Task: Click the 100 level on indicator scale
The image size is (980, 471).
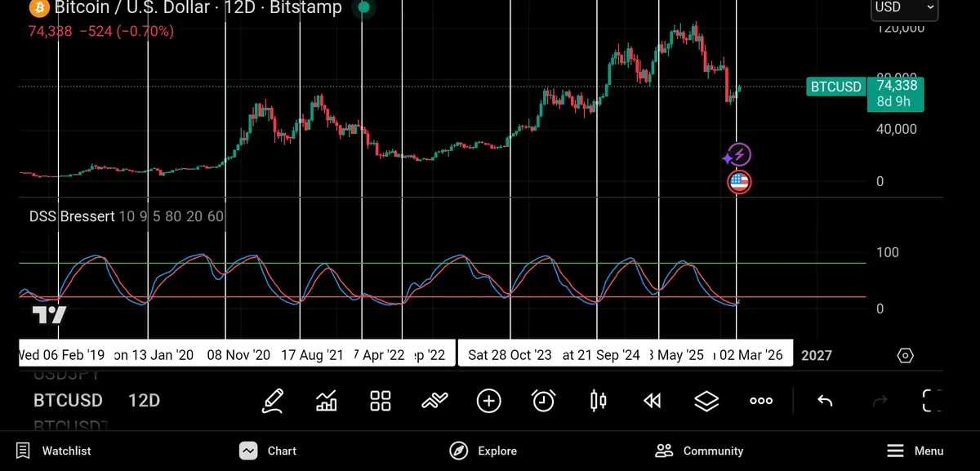Action: 887,252
